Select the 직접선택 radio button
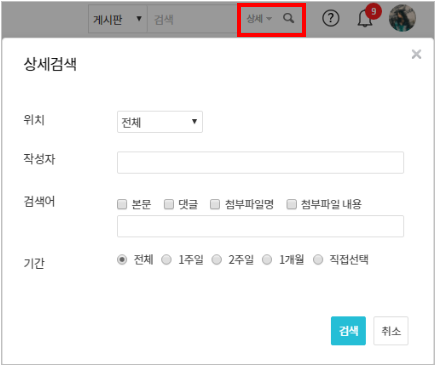This screenshot has width=435, height=365. pyautogui.click(x=318, y=259)
